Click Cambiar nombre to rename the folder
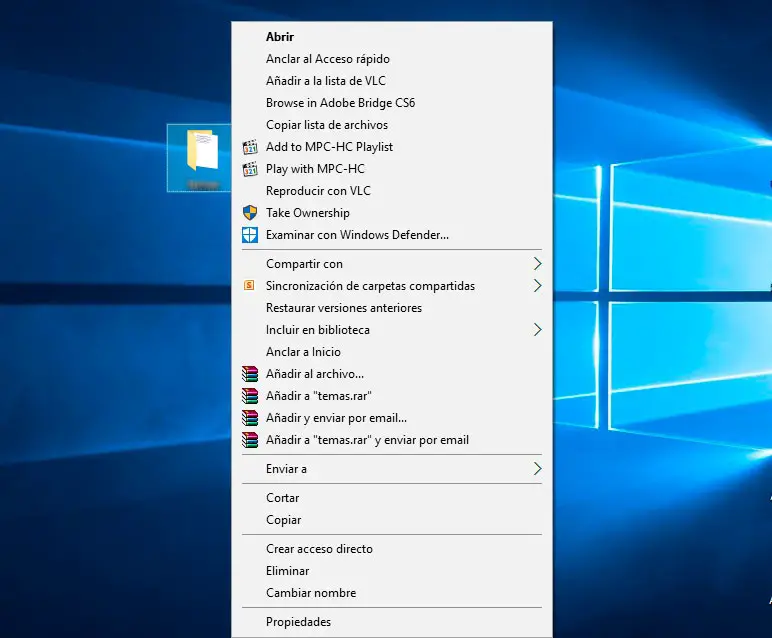 [310, 593]
